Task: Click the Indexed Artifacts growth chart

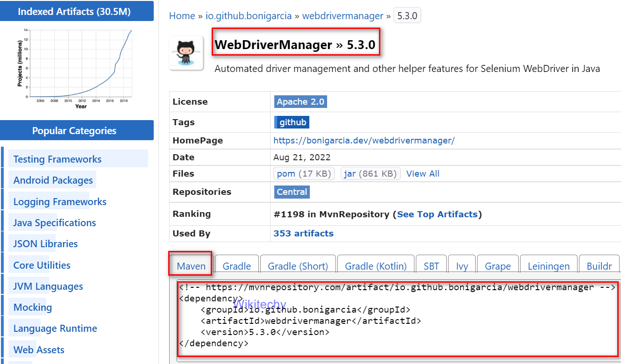Action: tap(77, 65)
